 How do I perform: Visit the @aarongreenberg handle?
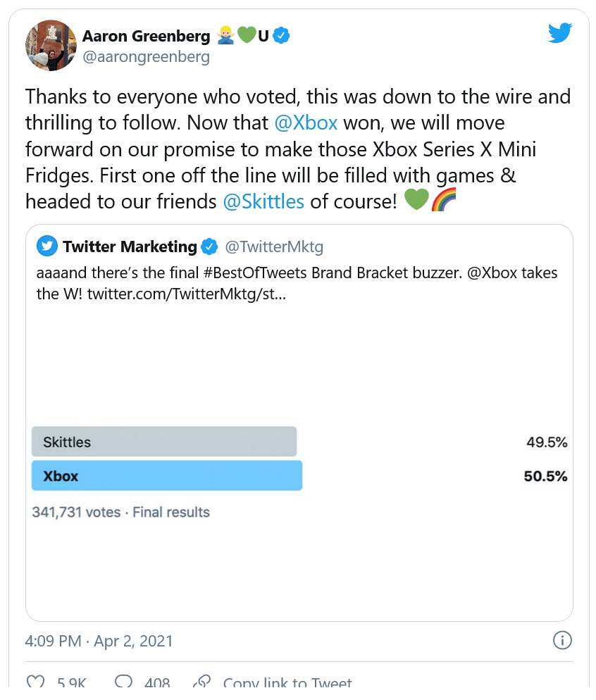click(146, 57)
